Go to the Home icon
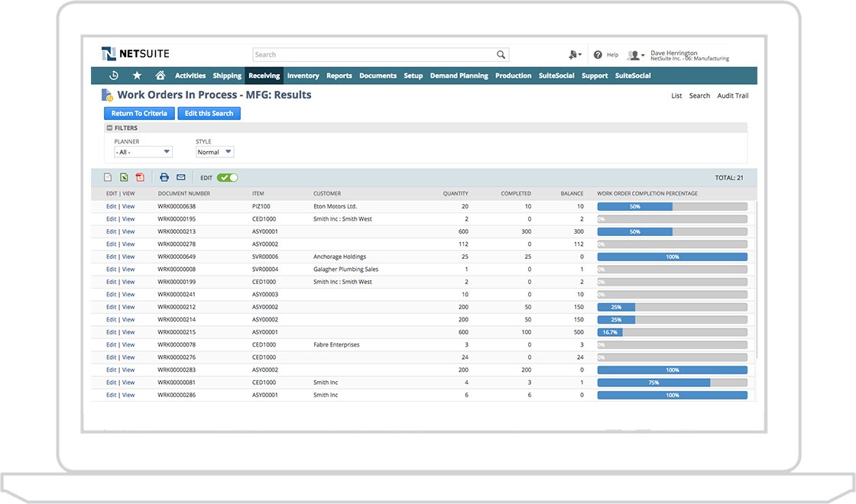 (160, 76)
